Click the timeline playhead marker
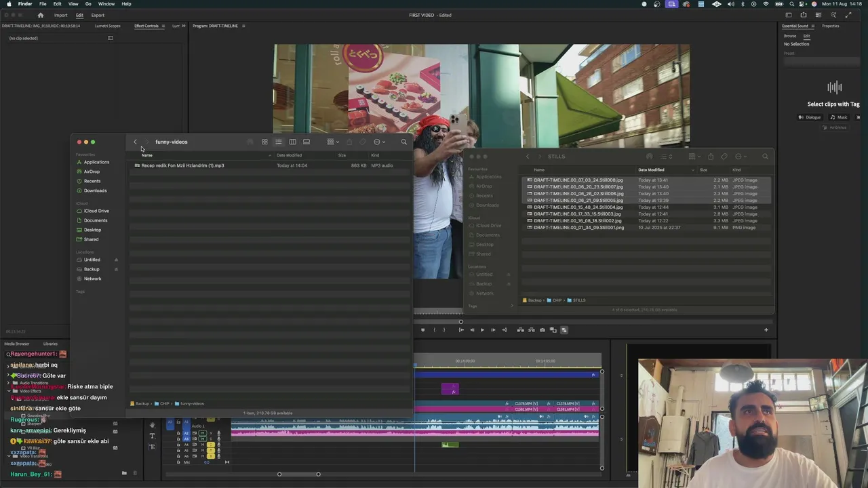Viewport: 868px width, 488px height. (x=415, y=365)
